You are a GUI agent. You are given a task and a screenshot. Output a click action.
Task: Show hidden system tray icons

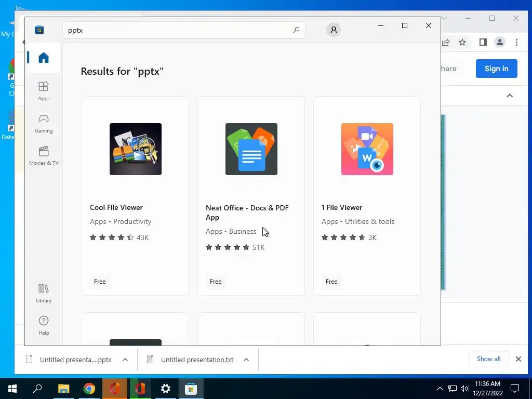coord(440,389)
